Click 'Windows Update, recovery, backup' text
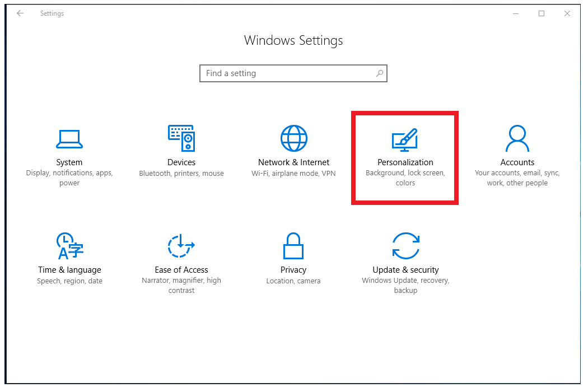The height and width of the screenshot is (392, 588). click(405, 285)
